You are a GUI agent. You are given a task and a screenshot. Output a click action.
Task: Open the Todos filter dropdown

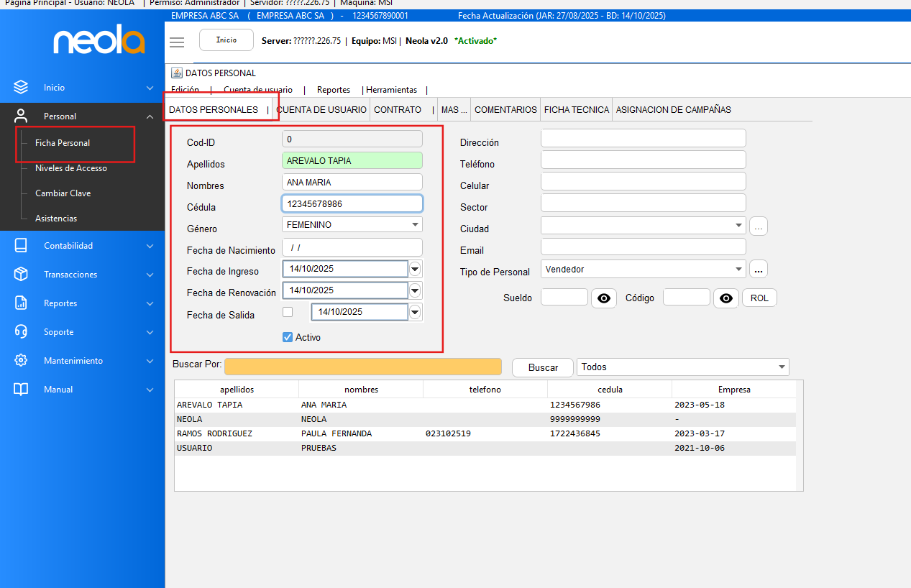[x=781, y=367]
